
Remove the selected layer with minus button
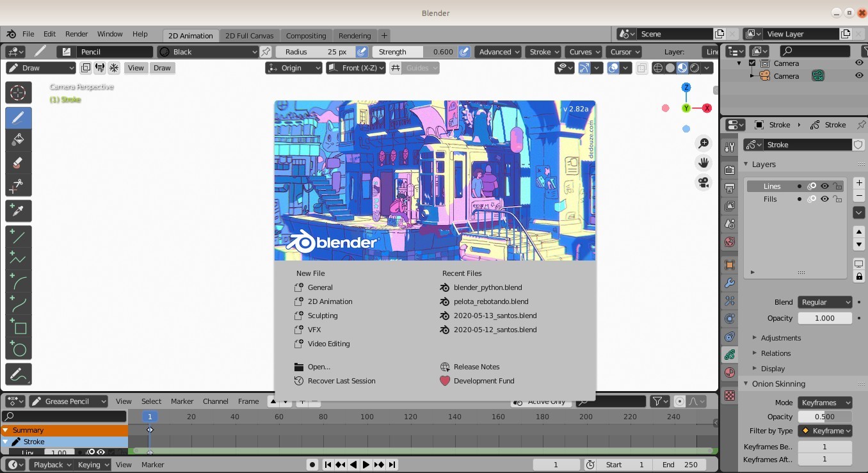pyautogui.click(x=859, y=195)
